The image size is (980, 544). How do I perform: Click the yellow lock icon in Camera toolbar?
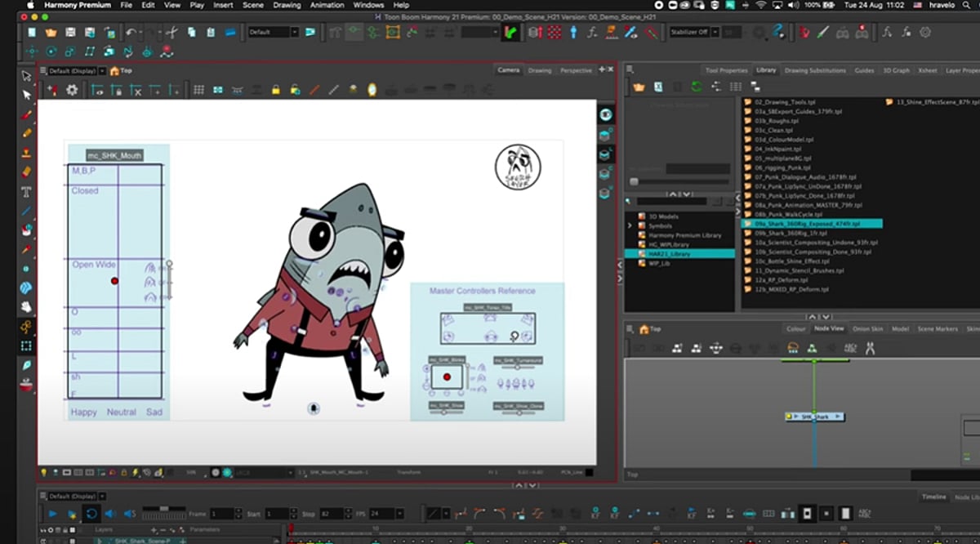(x=276, y=90)
